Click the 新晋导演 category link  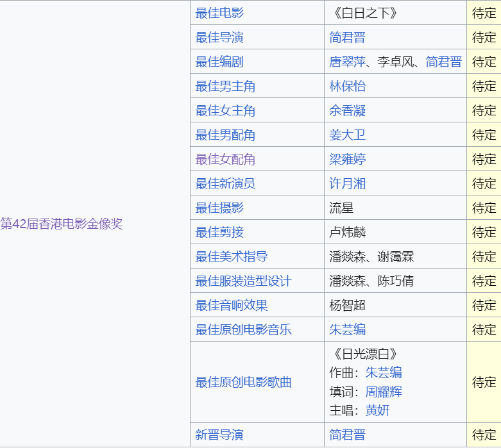[x=219, y=435]
